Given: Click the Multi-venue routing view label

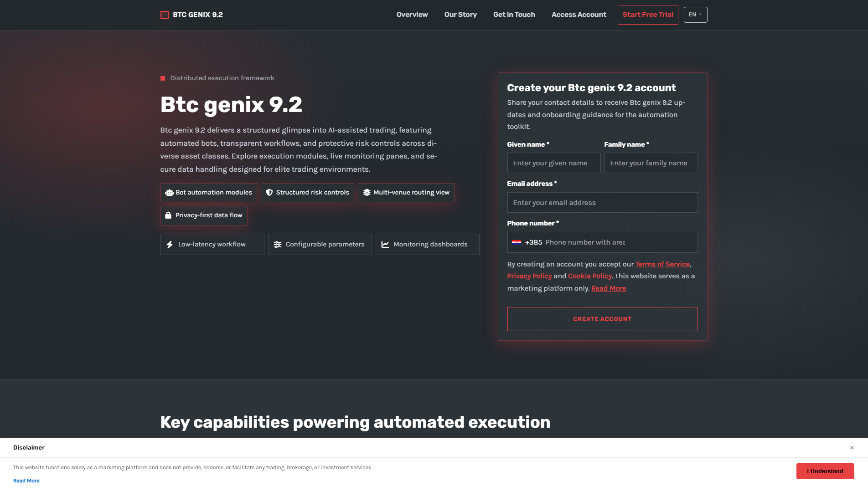Looking at the screenshot, I should point(411,193).
